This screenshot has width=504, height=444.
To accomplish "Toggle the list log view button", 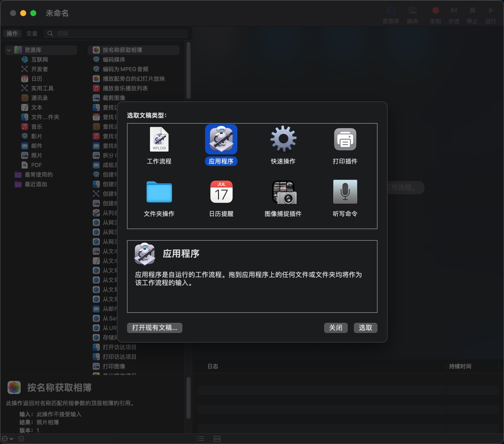I will (x=201, y=439).
